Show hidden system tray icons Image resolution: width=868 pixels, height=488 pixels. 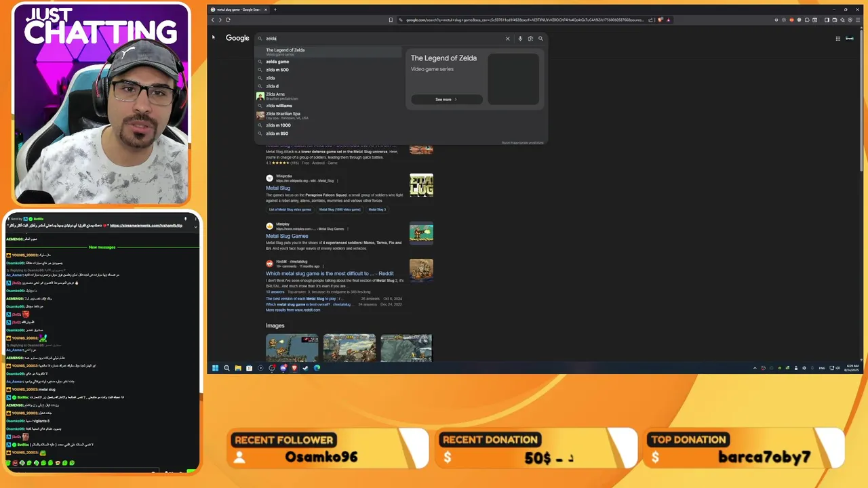pyautogui.click(x=755, y=368)
